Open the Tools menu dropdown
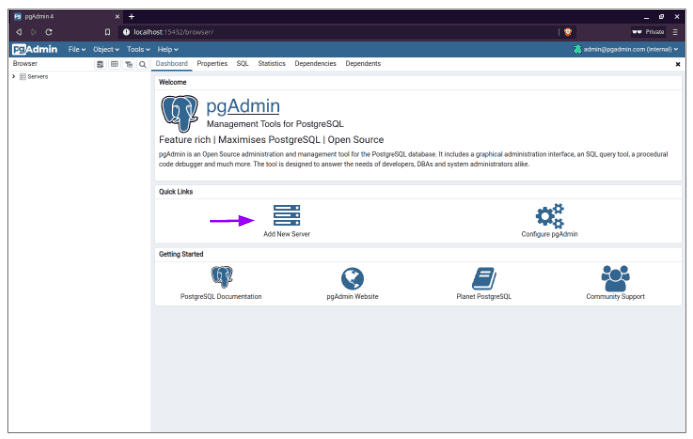Screen dimensions: 693x439 [138, 50]
